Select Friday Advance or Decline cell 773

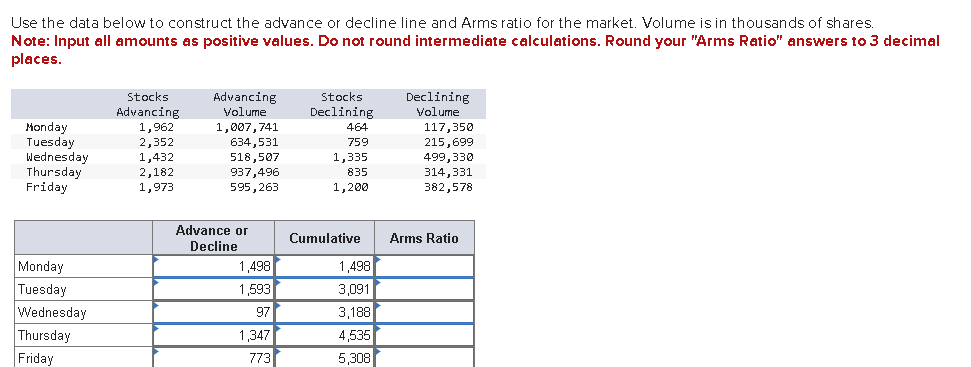click(x=214, y=357)
